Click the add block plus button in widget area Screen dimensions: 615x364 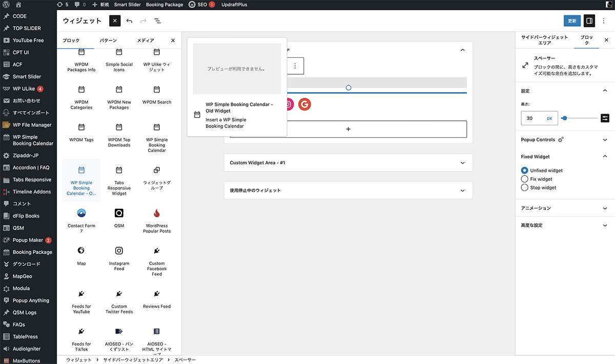348,129
